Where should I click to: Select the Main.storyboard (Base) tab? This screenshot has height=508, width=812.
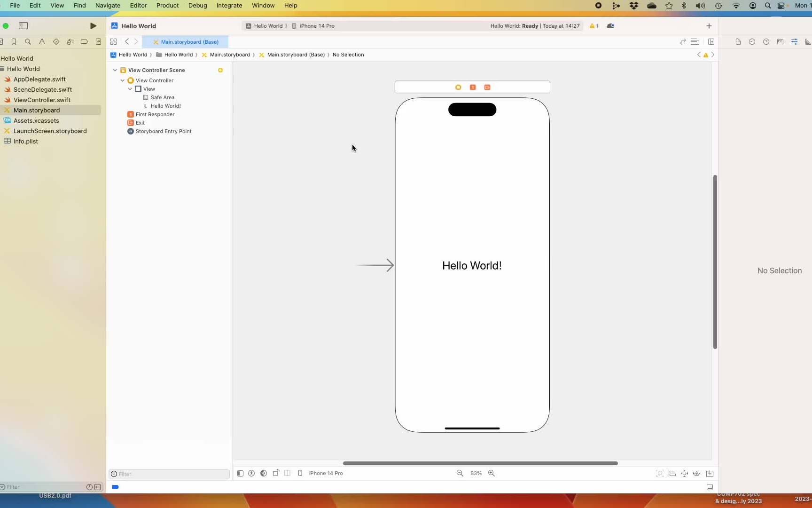click(x=185, y=42)
